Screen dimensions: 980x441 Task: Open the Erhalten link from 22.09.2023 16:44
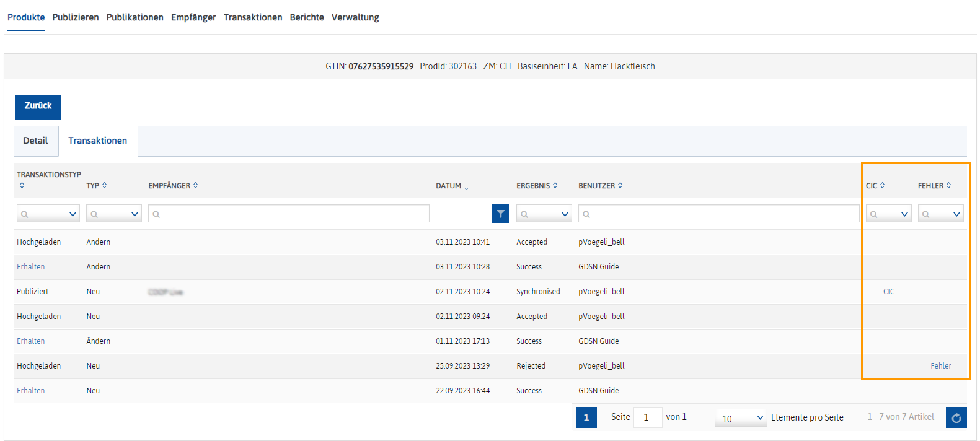click(x=31, y=391)
